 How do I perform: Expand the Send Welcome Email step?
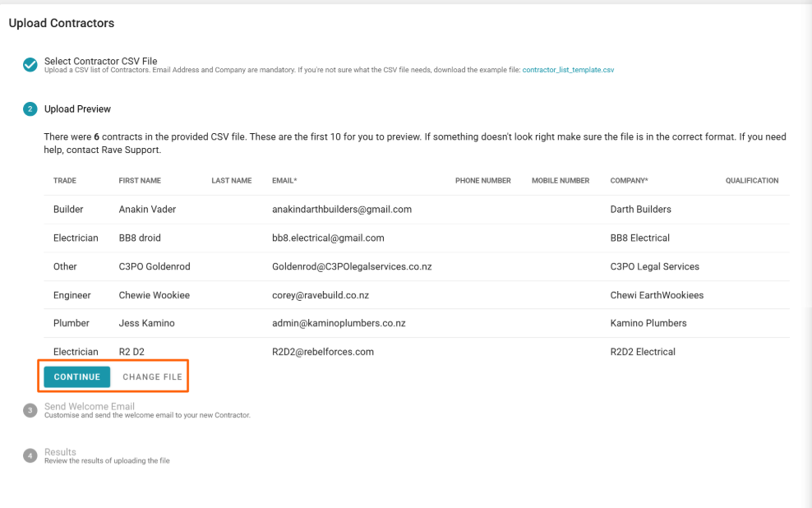point(90,406)
